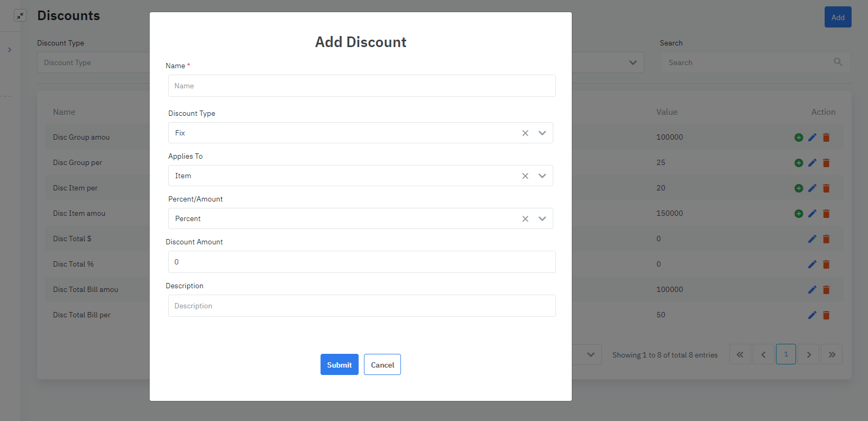Submit the new discount form

tap(339, 365)
